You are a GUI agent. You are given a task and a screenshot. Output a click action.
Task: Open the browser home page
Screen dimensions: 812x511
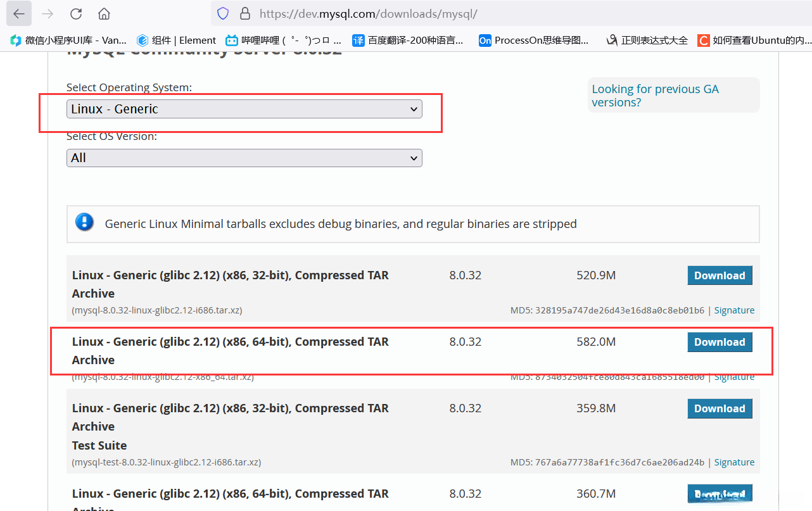coord(105,13)
